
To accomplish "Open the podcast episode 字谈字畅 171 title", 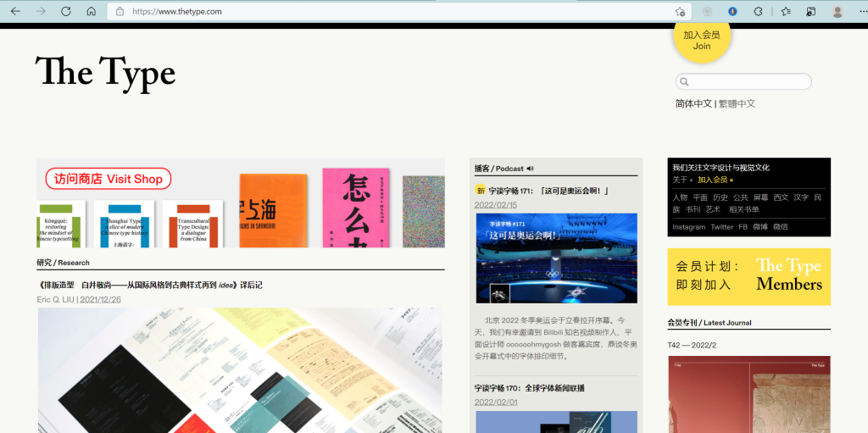I will [x=548, y=191].
